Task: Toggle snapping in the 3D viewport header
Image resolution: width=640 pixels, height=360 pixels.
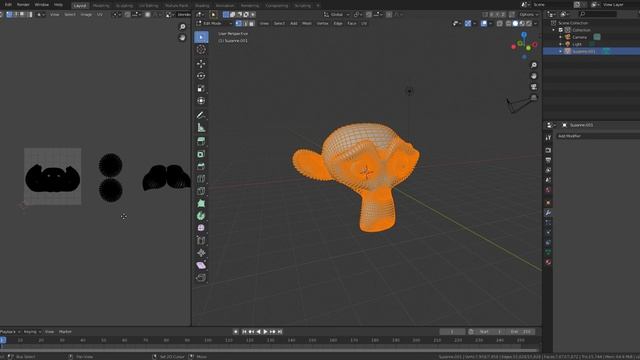Action: [x=369, y=14]
